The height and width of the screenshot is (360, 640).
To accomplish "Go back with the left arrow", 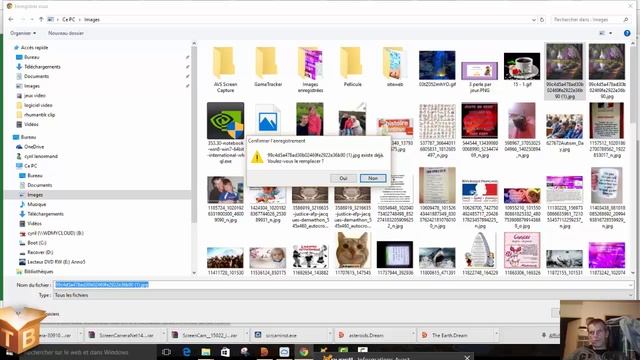I will click(11, 20).
